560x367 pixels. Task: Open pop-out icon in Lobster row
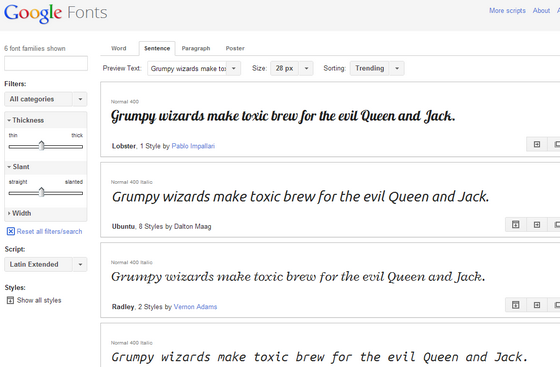[x=537, y=144]
